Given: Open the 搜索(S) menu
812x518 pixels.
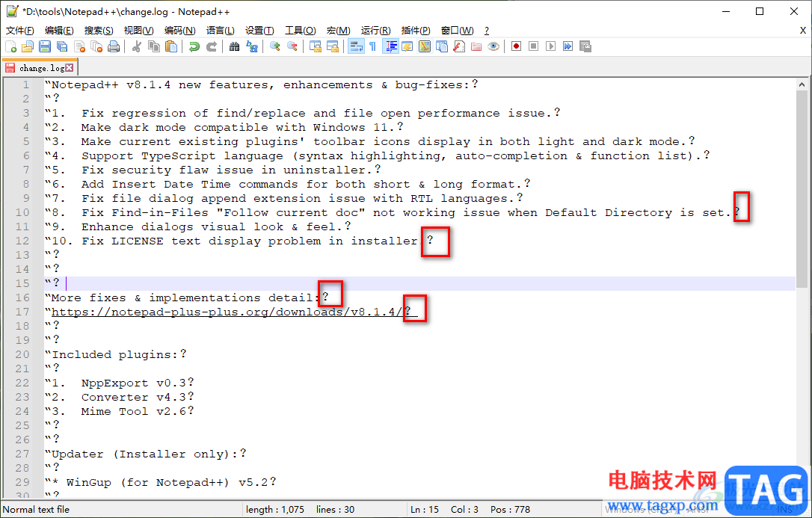Looking at the screenshot, I should point(99,31).
